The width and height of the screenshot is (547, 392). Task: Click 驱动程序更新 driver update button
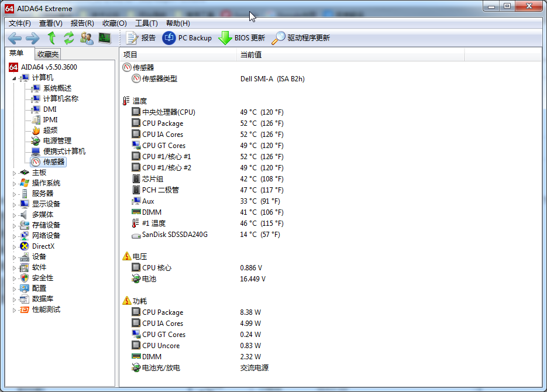301,37
